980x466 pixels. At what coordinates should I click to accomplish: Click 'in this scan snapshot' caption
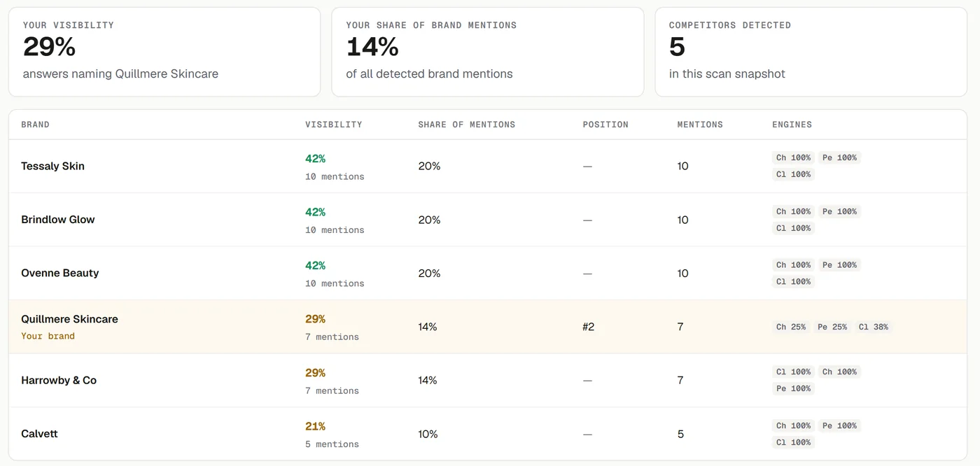click(727, 73)
